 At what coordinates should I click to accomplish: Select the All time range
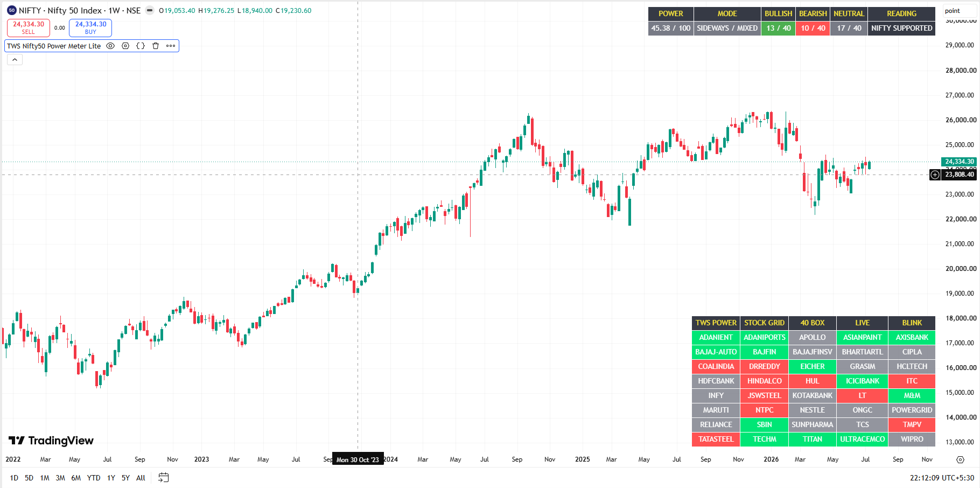141,478
